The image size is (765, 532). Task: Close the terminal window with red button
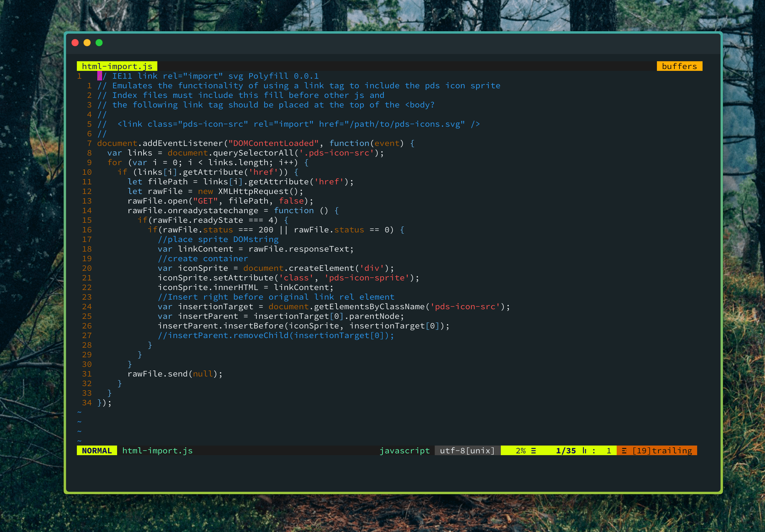pos(75,43)
